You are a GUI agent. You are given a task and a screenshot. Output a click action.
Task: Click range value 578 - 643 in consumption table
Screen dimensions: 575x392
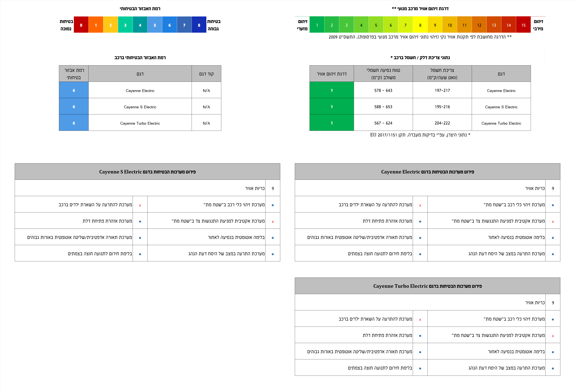pyautogui.click(x=383, y=90)
